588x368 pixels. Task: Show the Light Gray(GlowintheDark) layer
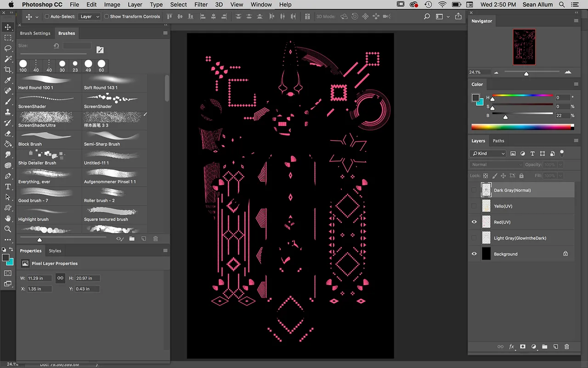tap(474, 238)
